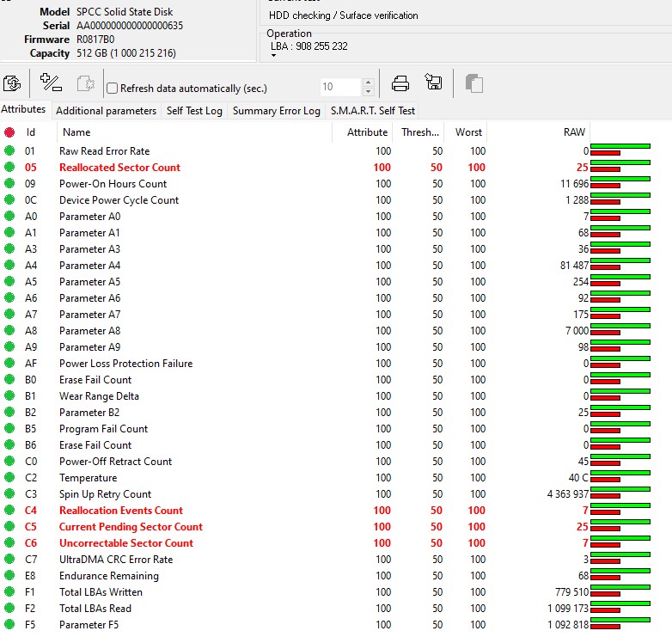Click green status dot of Raw Read Error Rate

coord(9,151)
